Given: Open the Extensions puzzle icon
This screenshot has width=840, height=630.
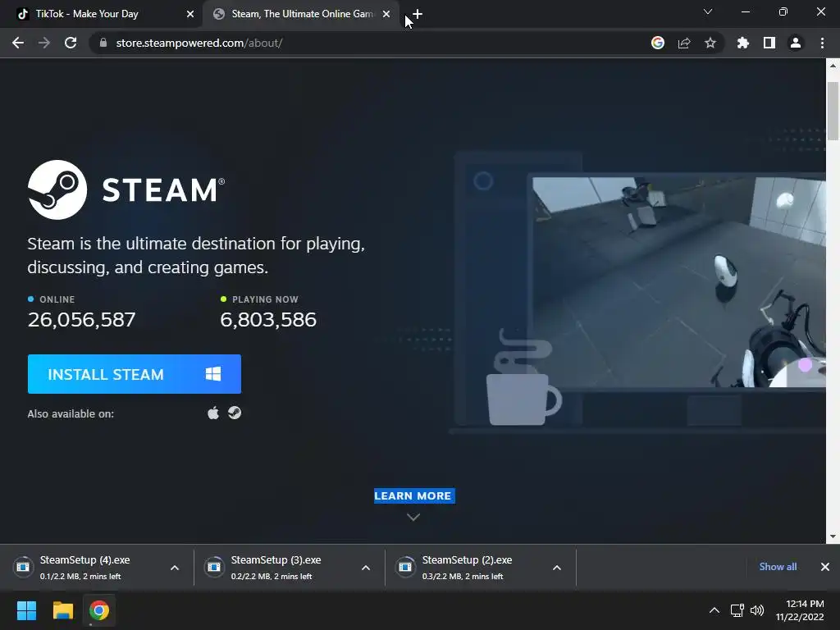Looking at the screenshot, I should (743, 43).
